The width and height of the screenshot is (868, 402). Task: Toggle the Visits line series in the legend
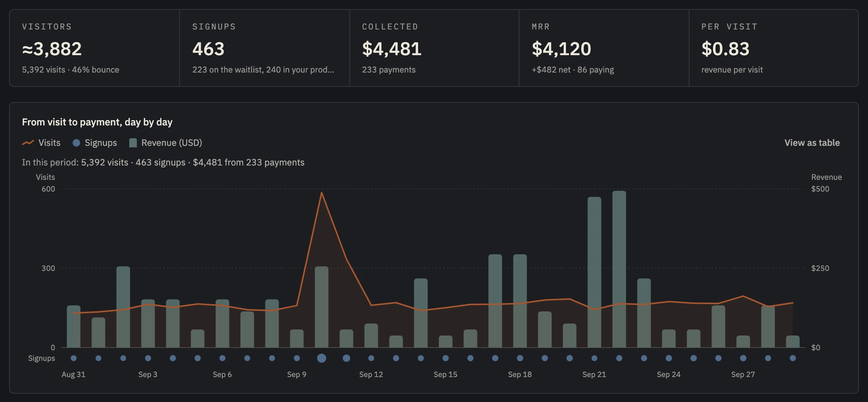[41, 142]
